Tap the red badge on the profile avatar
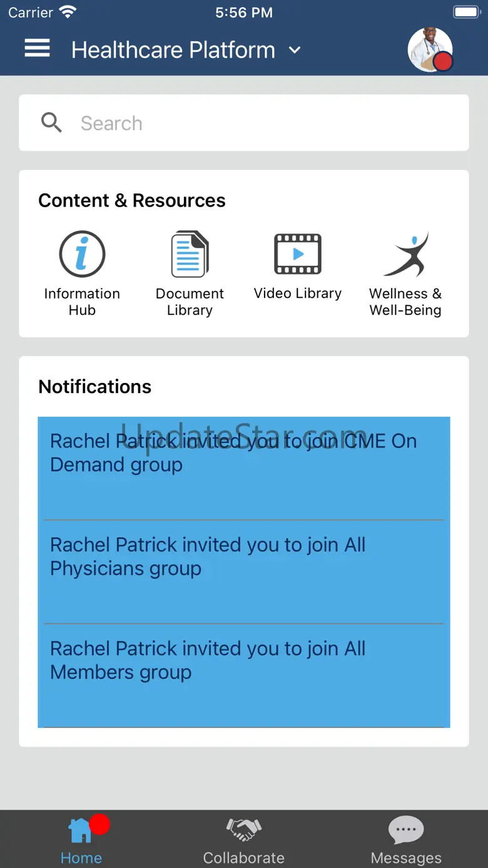Screen dimensions: 488x868 coord(443,62)
